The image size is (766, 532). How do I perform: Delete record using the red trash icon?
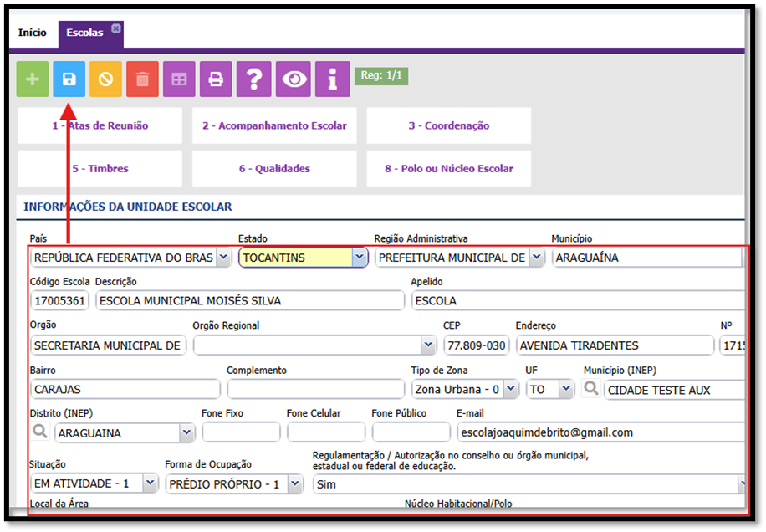tap(143, 79)
